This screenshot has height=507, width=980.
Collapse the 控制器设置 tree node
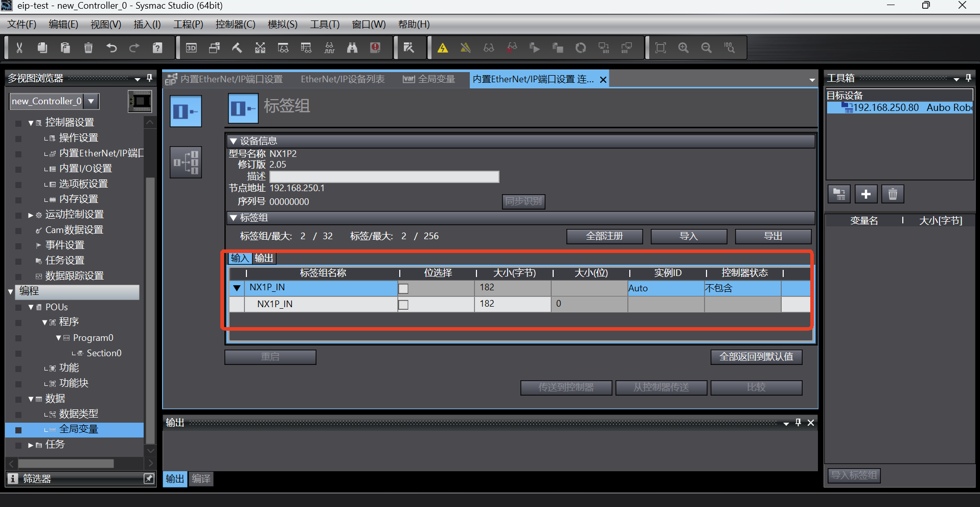coord(31,123)
